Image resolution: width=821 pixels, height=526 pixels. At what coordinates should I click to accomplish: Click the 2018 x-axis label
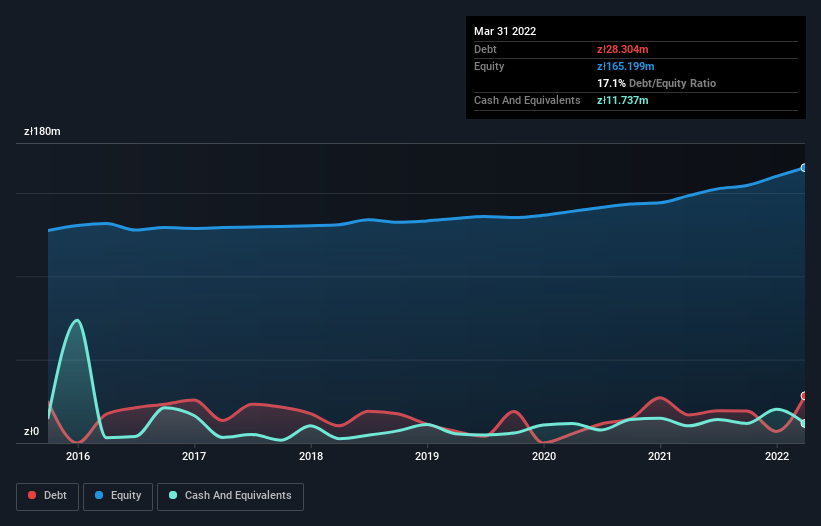coord(311,456)
